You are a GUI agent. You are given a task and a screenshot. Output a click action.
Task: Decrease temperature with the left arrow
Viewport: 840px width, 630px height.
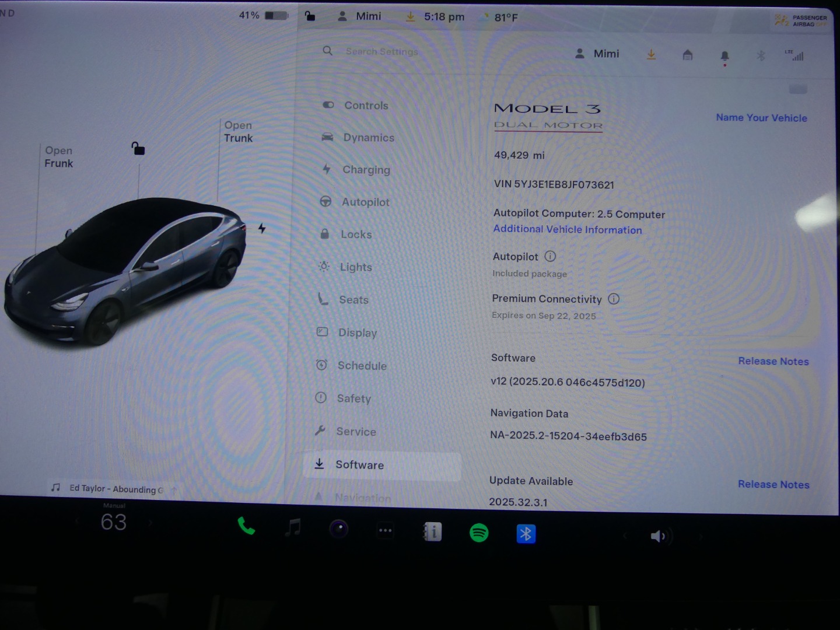(77, 521)
